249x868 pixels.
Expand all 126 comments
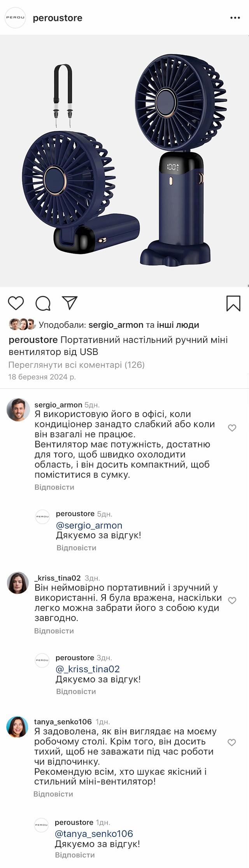pos(76,365)
